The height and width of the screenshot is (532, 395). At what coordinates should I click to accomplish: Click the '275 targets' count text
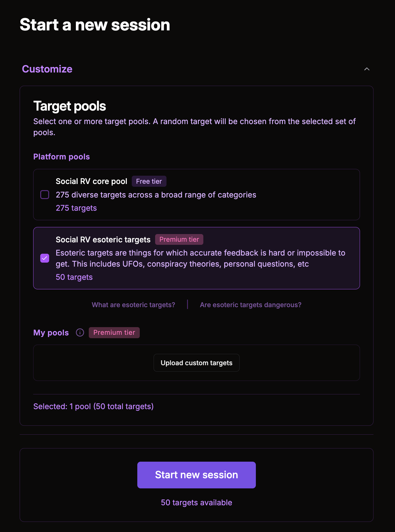click(x=76, y=208)
